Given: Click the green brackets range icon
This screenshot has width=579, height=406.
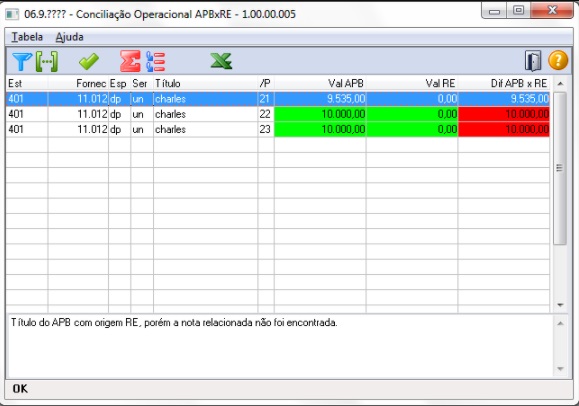Looking at the screenshot, I should click(x=47, y=61).
